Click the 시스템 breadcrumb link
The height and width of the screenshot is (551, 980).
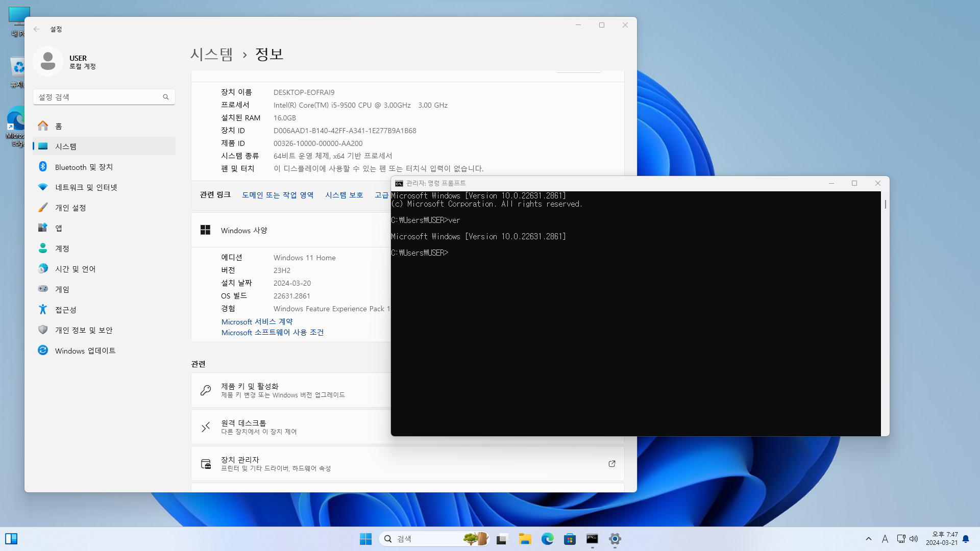pos(212,54)
